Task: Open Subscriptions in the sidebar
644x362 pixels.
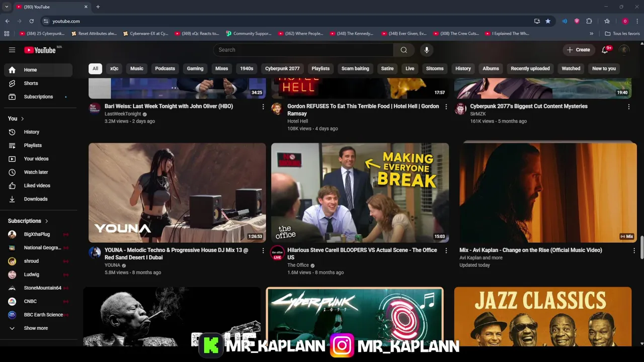Action: [38, 97]
